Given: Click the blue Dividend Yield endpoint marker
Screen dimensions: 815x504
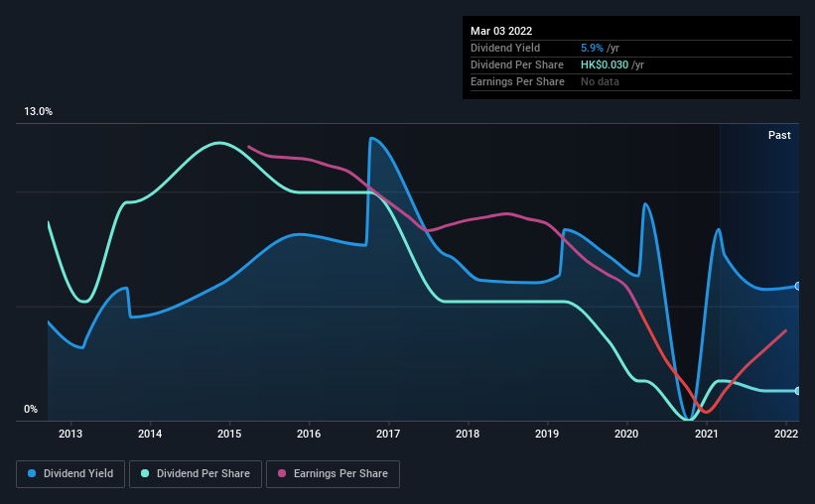Looking at the screenshot, I should coord(797,287).
